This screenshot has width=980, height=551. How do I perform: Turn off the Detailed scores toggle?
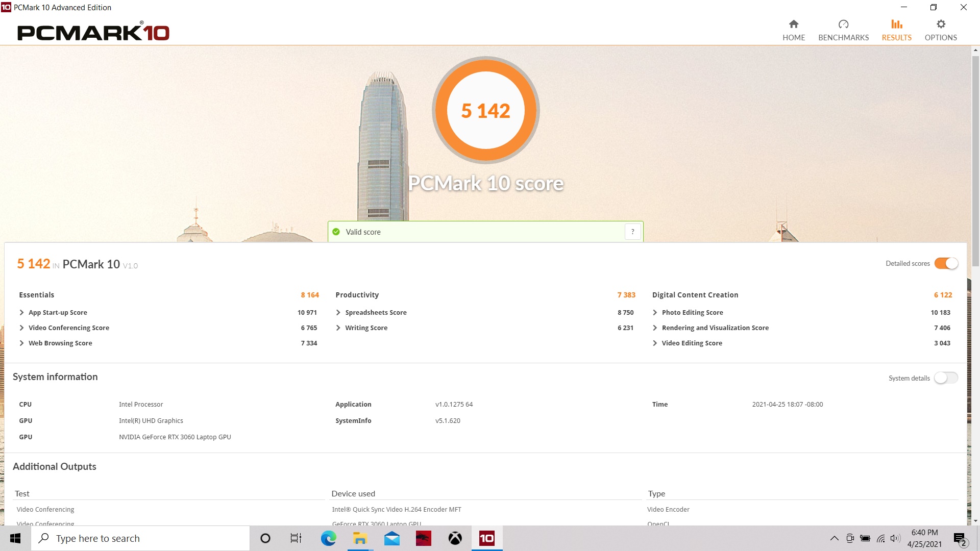tap(946, 263)
